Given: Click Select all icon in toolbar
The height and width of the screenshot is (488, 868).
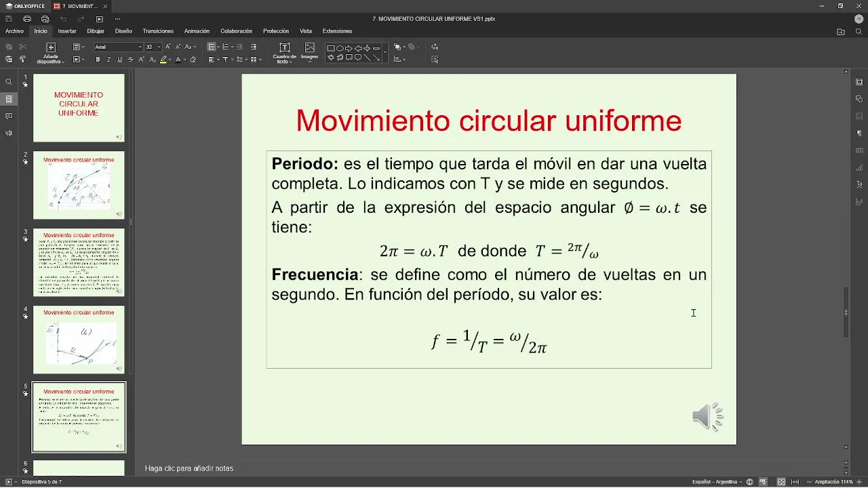Looking at the screenshot, I should click(x=435, y=60).
